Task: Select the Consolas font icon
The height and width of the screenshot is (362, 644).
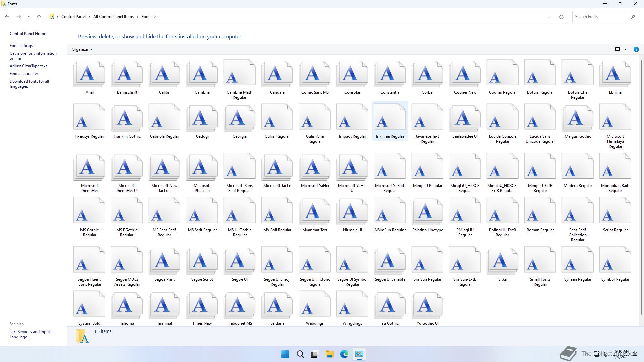Action: 352,73
